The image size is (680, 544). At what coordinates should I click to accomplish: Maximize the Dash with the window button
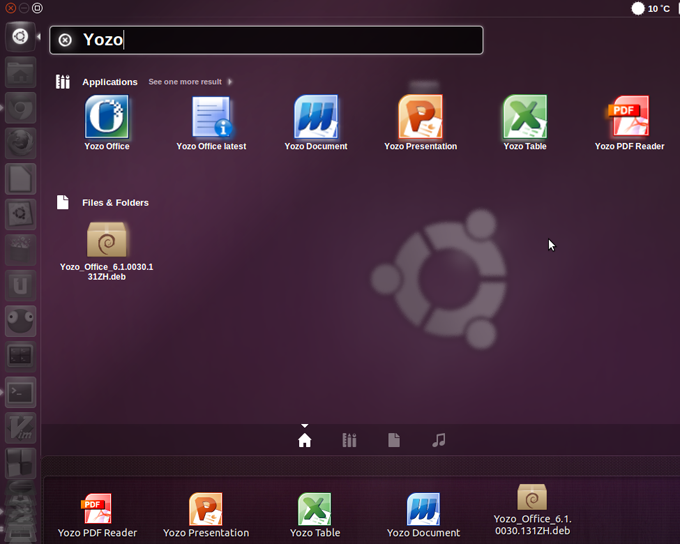38,8
